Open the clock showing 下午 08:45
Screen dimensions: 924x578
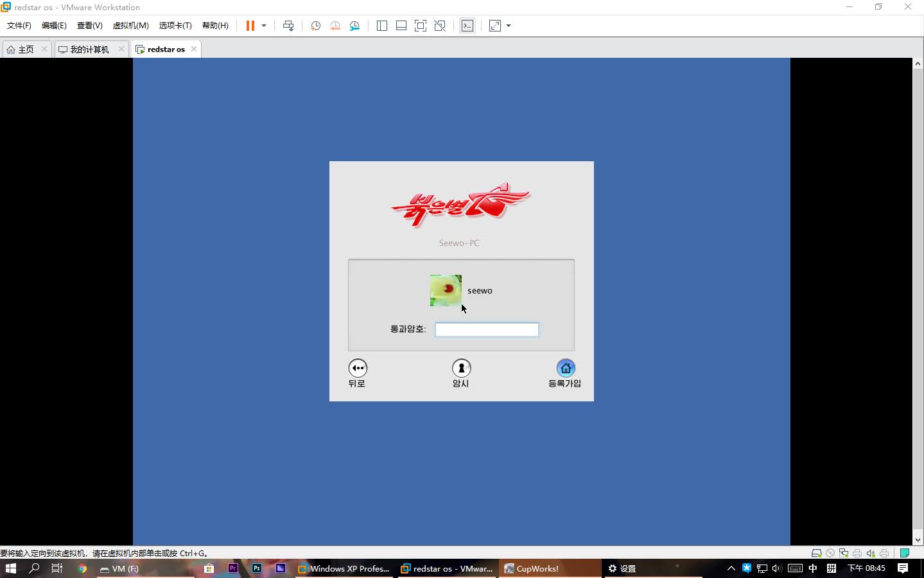pos(866,568)
